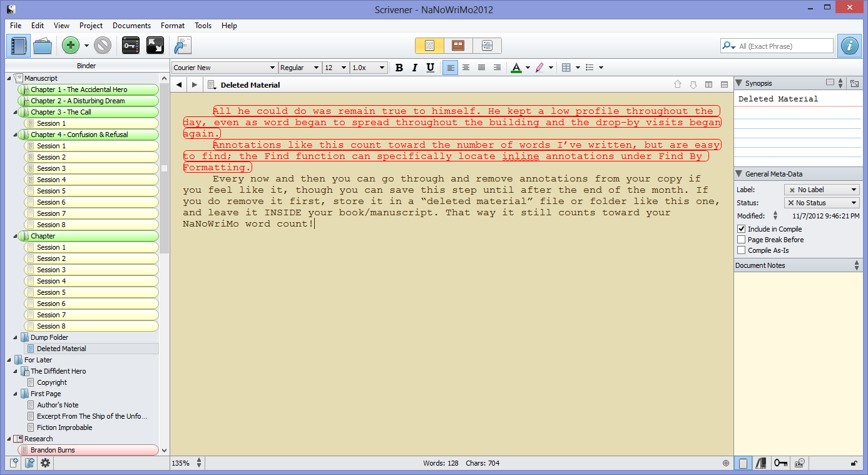868x475 pixels.
Task: Switch to Outliner view mode
Action: click(x=487, y=46)
